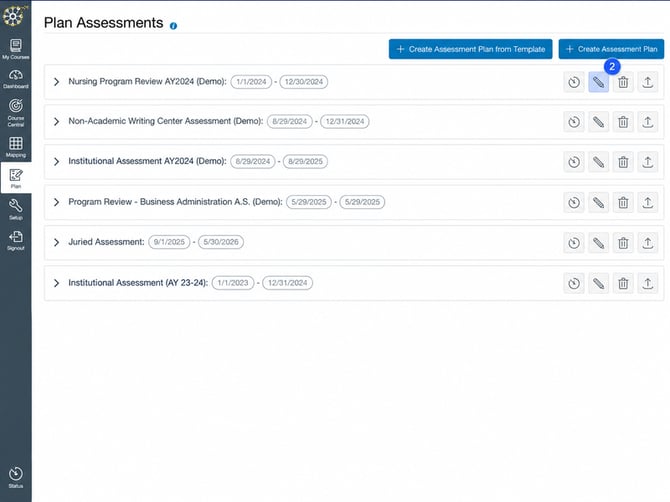Screen dimensions: 670x502
Task: Click Nursing Program Review AY2024 (Demo) title
Action: click(x=147, y=82)
